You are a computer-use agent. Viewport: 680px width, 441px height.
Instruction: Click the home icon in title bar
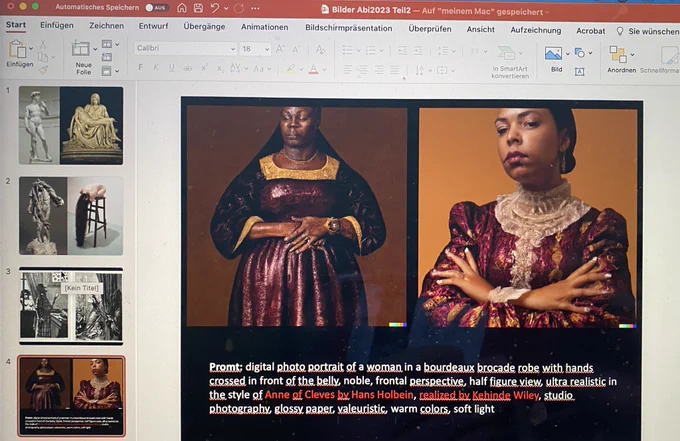click(x=182, y=8)
